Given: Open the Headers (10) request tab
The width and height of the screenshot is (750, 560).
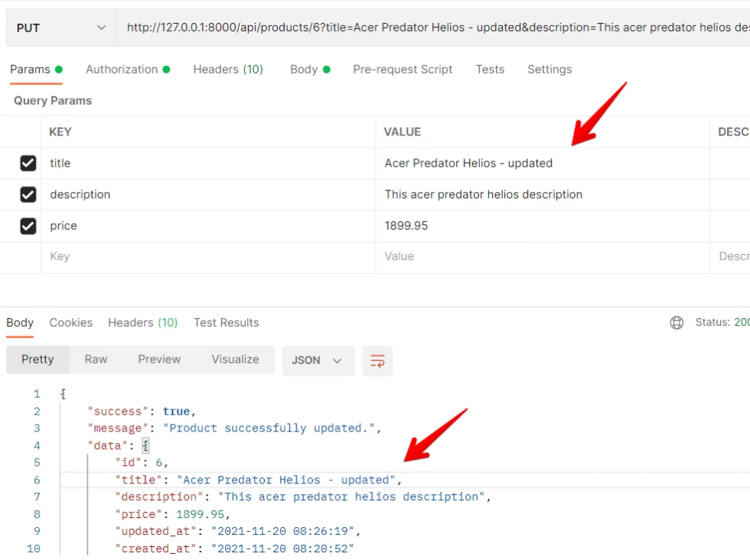Looking at the screenshot, I should (228, 69).
